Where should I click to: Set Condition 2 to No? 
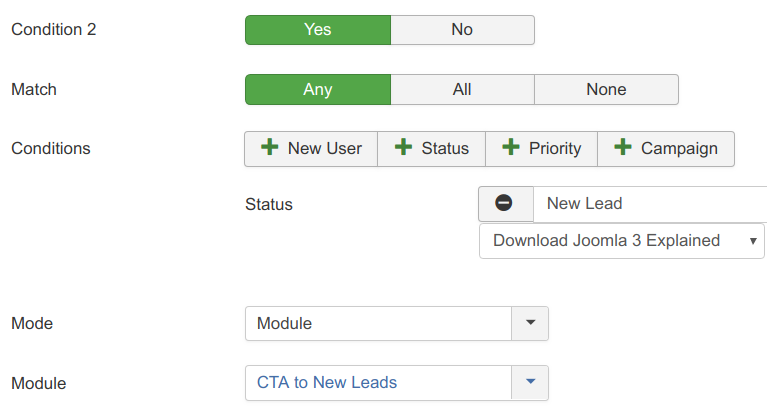click(462, 30)
